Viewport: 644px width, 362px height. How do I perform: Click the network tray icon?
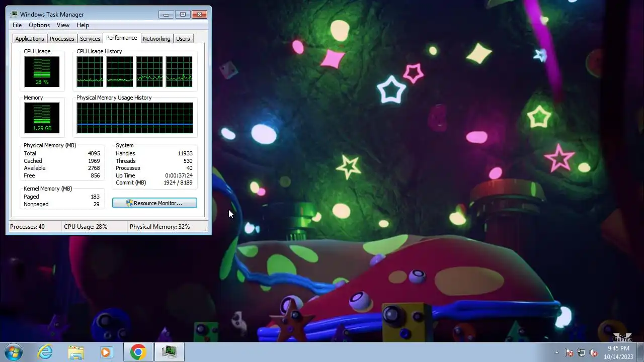pyautogui.click(x=581, y=352)
